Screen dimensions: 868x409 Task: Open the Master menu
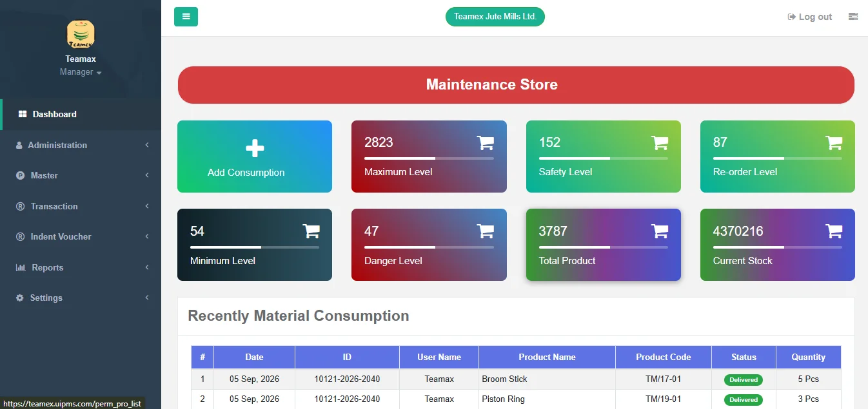point(81,175)
